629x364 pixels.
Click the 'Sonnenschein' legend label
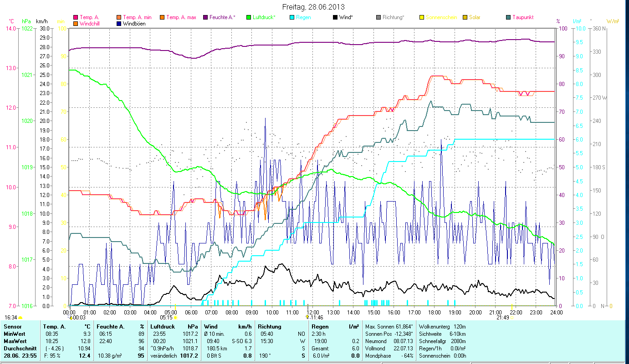[x=440, y=18]
